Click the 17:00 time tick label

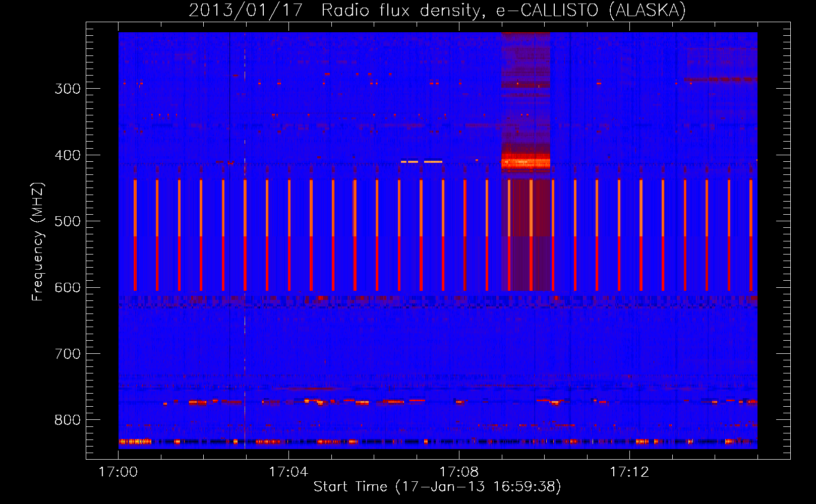[118, 472]
